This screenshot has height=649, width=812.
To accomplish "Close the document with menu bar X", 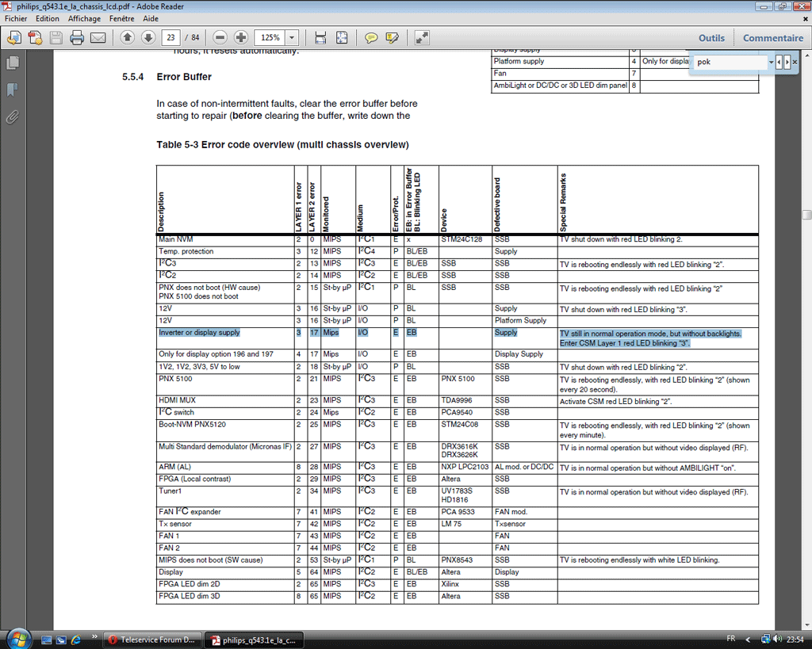I will click(x=806, y=19).
